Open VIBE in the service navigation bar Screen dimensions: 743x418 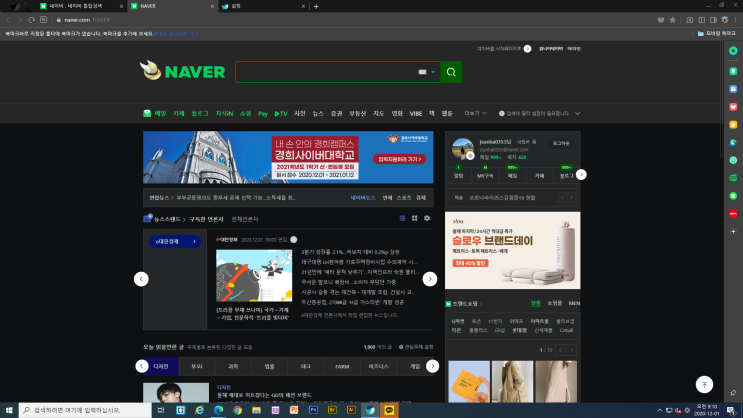(x=416, y=113)
